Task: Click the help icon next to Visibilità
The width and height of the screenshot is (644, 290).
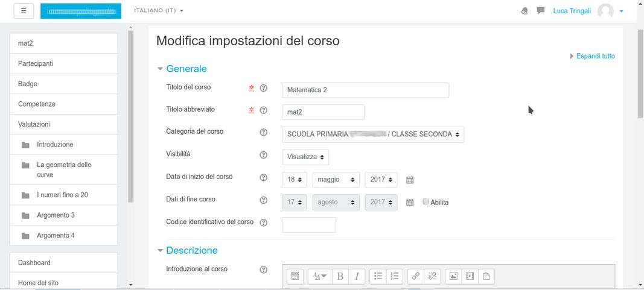Action: pos(263,155)
